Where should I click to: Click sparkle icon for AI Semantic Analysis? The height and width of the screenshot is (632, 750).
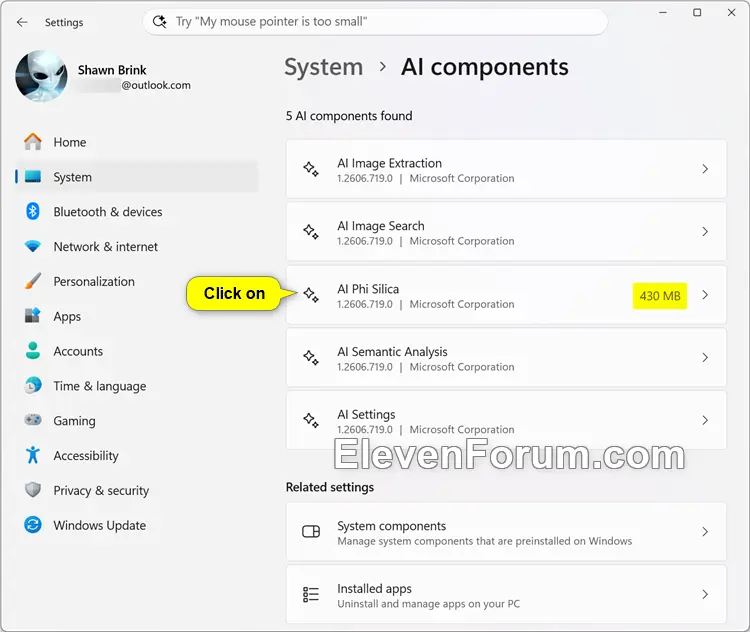point(311,357)
